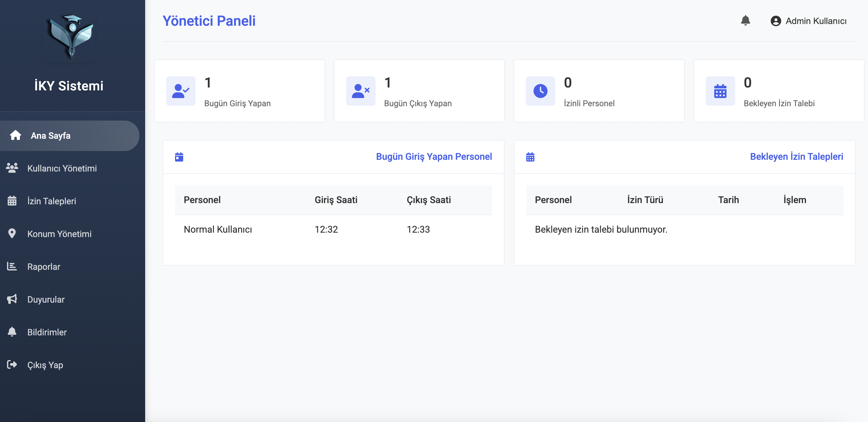Screen dimensions: 868x422
Task: Go to Ana Sayfa in sidebar
Action: pos(51,135)
